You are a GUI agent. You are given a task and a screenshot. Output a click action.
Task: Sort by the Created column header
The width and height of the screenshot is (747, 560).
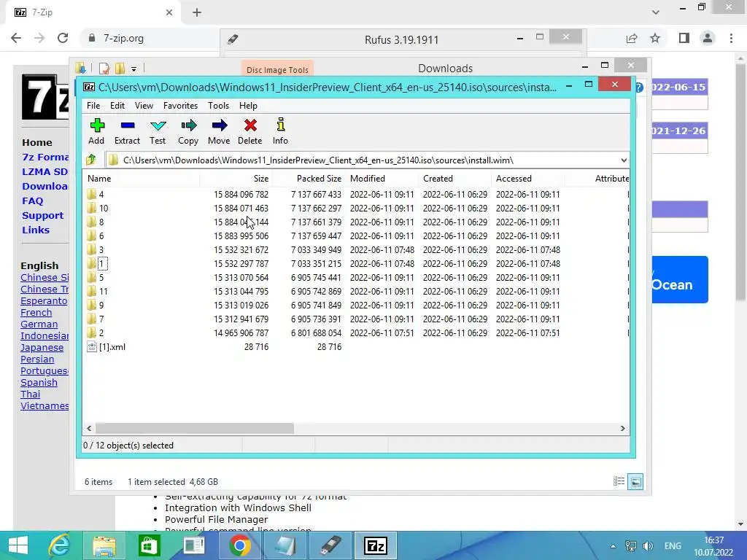click(455, 179)
